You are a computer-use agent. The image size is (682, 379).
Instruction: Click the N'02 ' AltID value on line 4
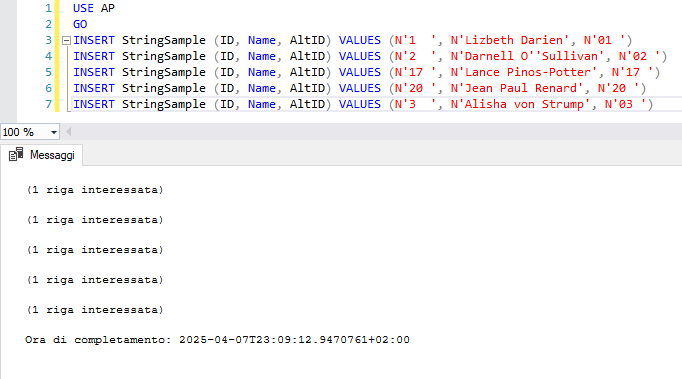click(639, 56)
